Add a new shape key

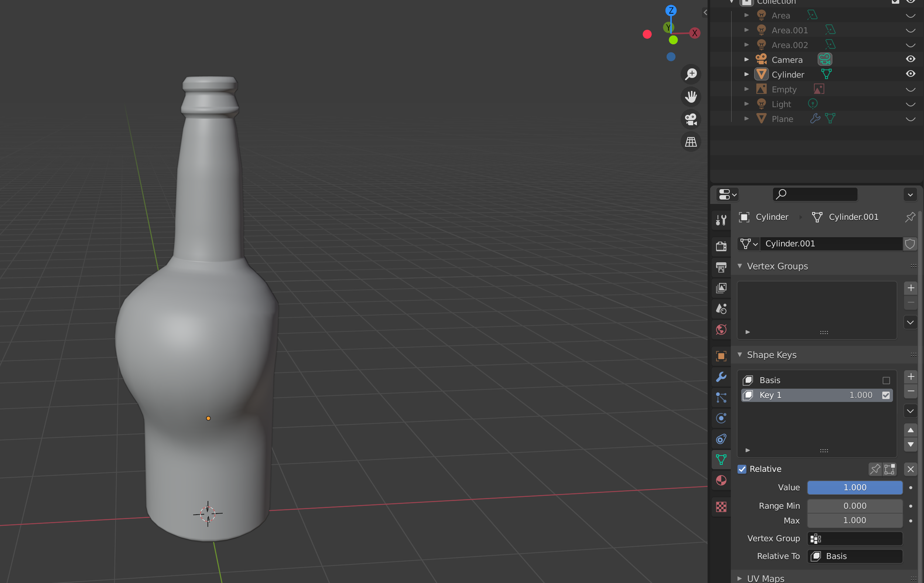point(911,376)
